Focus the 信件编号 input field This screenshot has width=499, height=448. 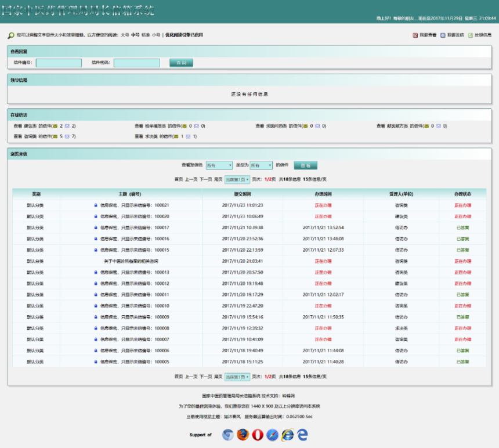[59, 63]
